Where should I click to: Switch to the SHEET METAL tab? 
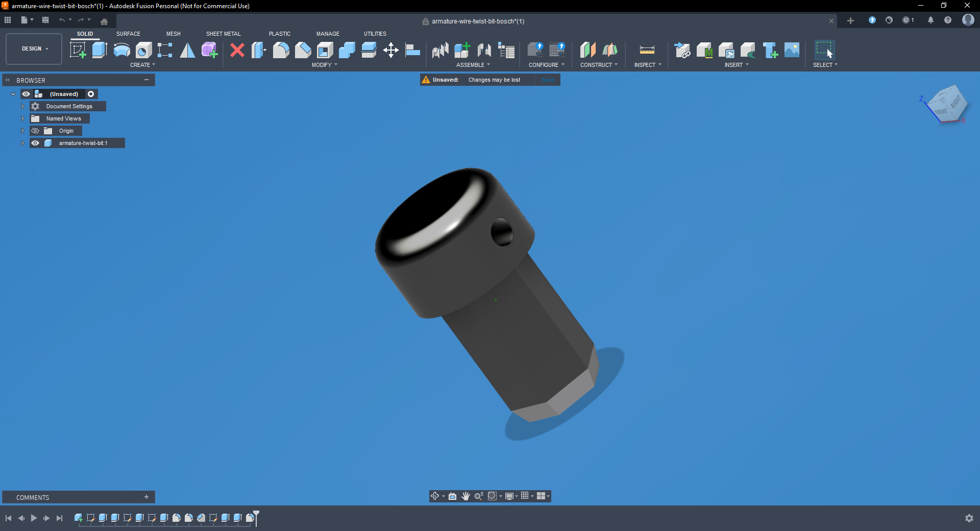tap(223, 34)
